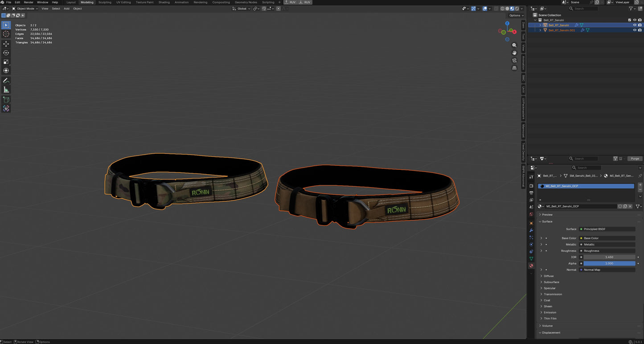
Task: Switch to Rendered viewport shading
Action: click(517, 8)
